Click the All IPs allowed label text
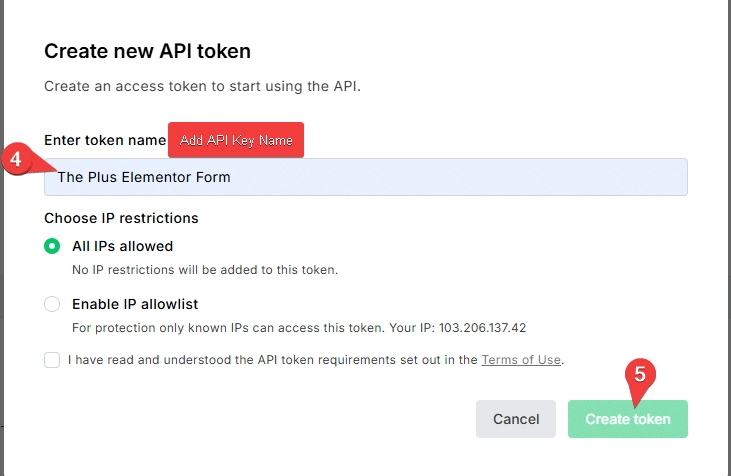Viewport: 731px width, 476px height. pyautogui.click(x=122, y=246)
